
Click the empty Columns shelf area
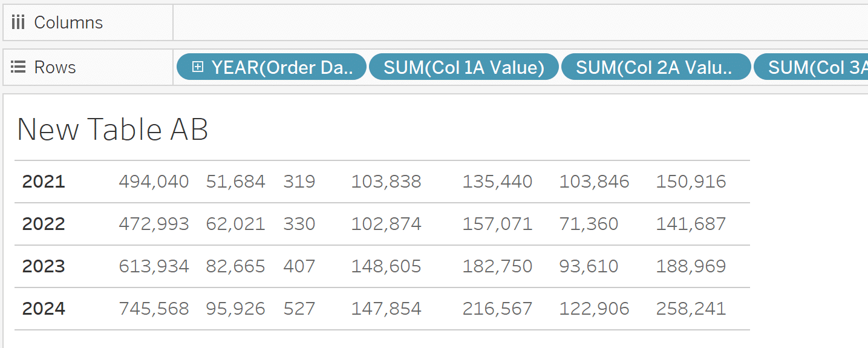click(x=520, y=23)
